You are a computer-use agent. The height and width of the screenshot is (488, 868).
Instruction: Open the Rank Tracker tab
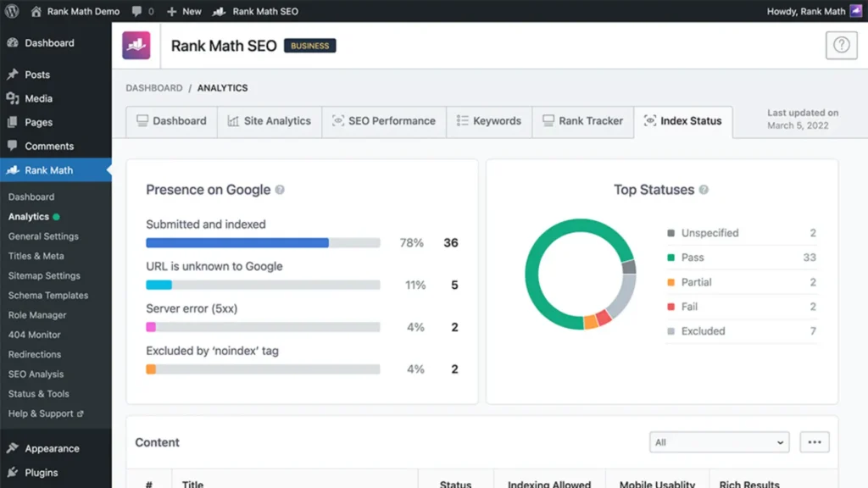(583, 120)
